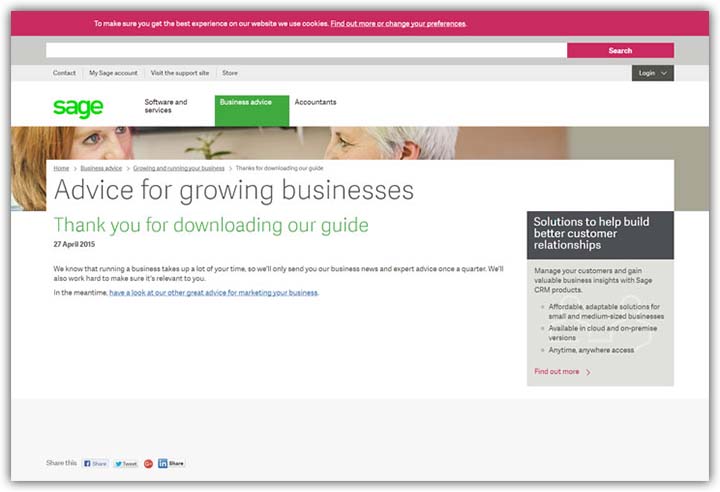Image resolution: width=720 pixels, height=492 pixels.
Task: Open the Software and services menu
Action: 166,106
